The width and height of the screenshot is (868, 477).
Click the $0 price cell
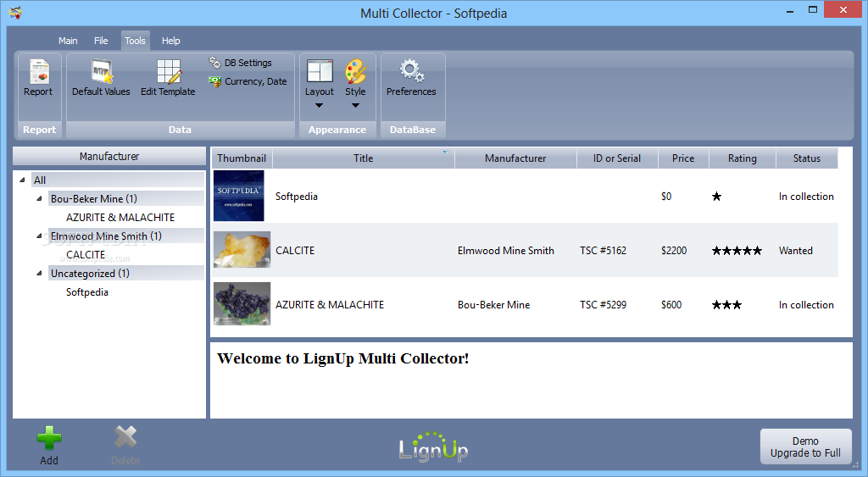point(666,197)
